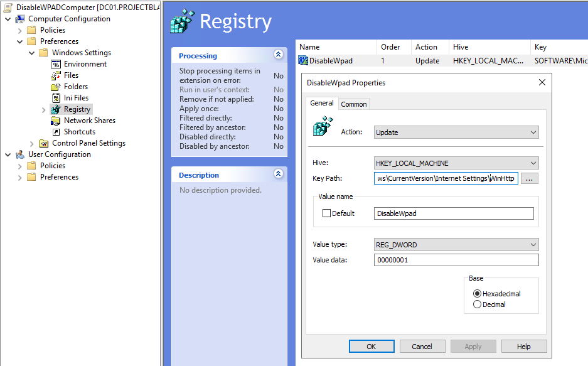Select the Decimal base radio button
Viewport: 588px width, 366px height.
click(477, 304)
